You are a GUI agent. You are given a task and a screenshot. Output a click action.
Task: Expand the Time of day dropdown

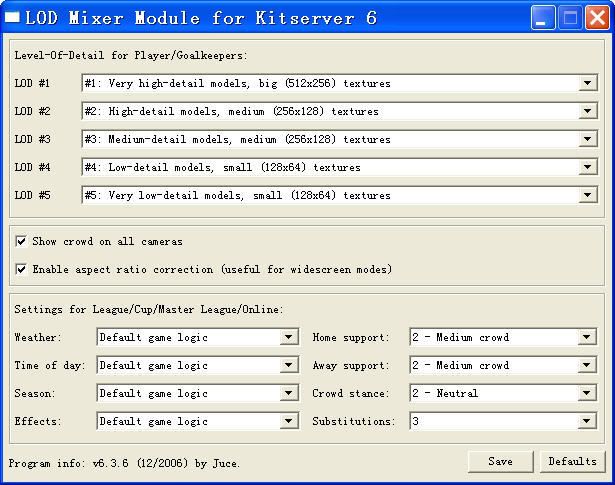point(288,365)
